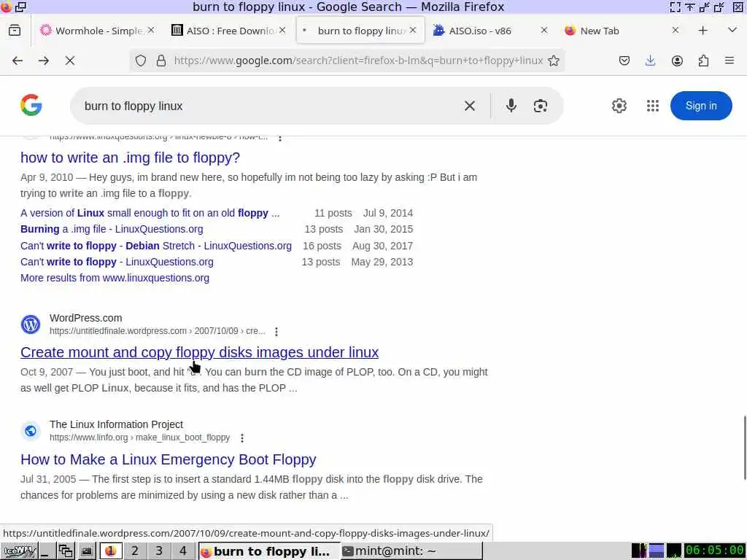Go forward one page

(44, 61)
